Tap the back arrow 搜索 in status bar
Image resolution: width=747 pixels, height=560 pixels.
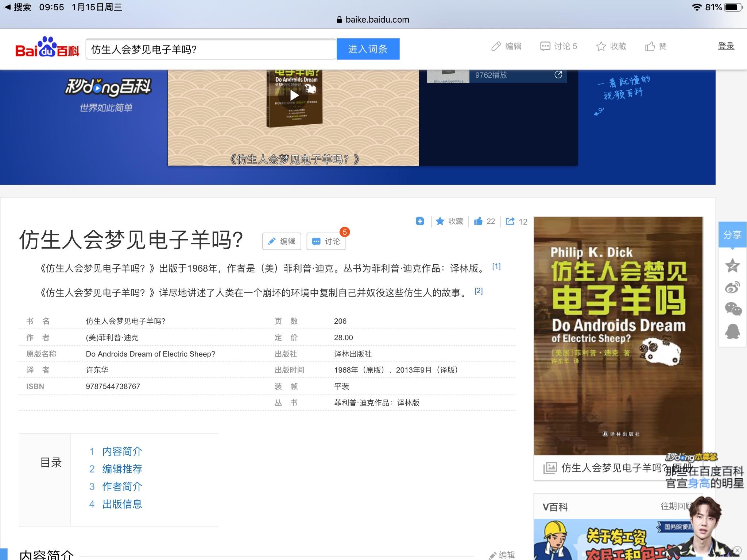click(18, 7)
